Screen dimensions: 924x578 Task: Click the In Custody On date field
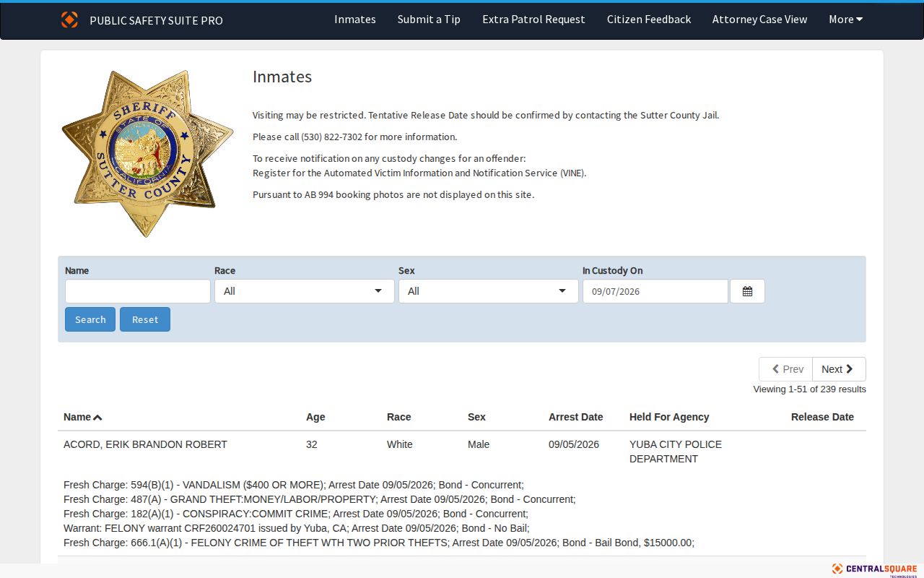click(x=655, y=291)
